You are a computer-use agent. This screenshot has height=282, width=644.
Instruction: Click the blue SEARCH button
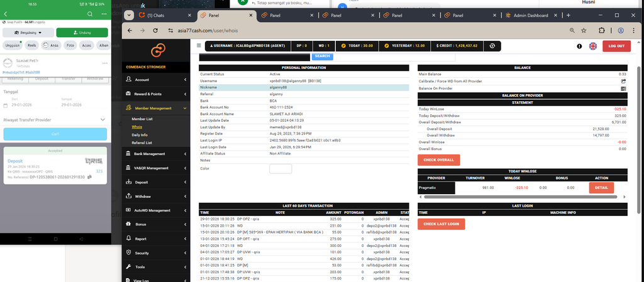pos(323,56)
